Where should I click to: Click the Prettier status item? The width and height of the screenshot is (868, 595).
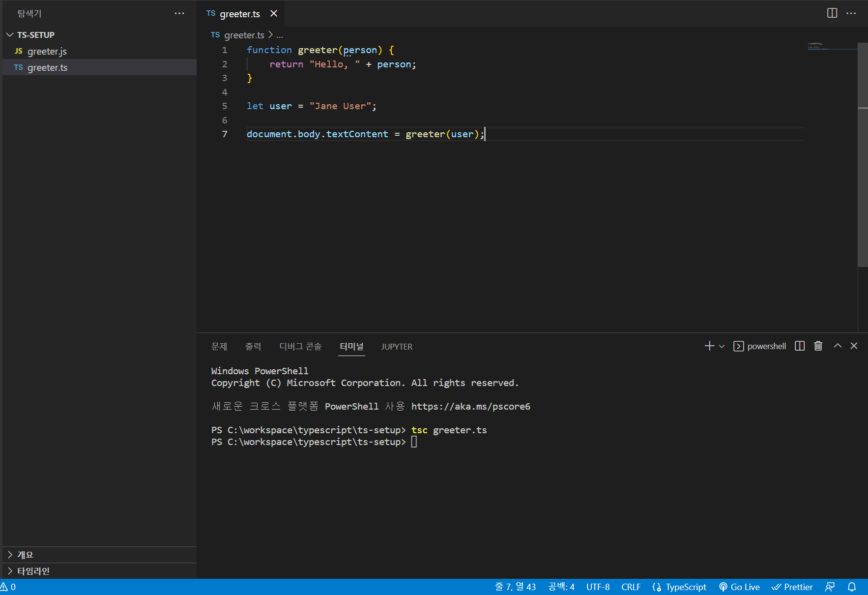792,587
